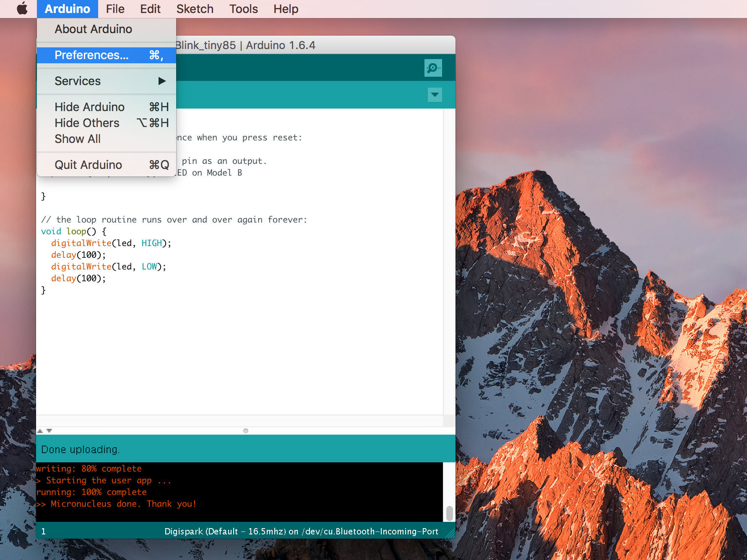The image size is (747, 560).
Task: Click the editor/console divider handle dot
Action: tap(246, 431)
